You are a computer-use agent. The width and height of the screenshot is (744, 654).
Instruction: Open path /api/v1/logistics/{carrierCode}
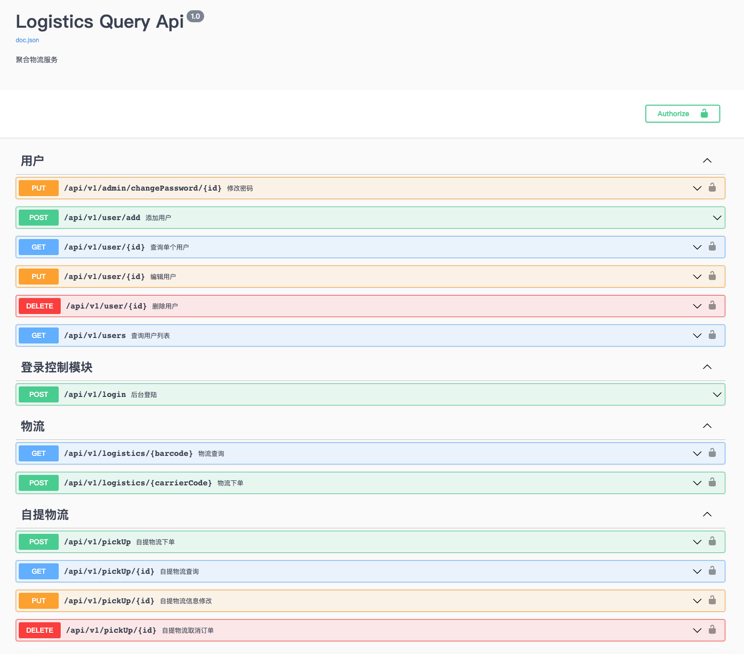[138, 483]
